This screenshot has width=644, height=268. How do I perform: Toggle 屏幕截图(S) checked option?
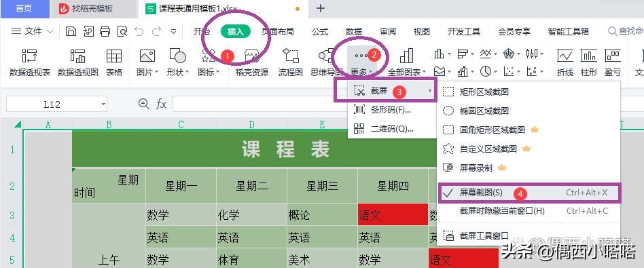530,193
